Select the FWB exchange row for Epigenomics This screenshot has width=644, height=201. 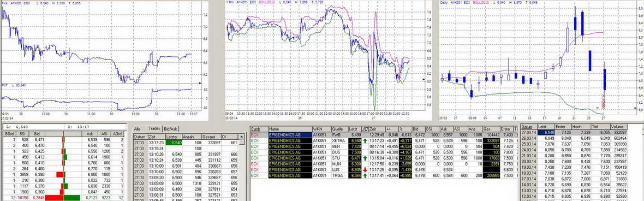[x=384, y=134]
